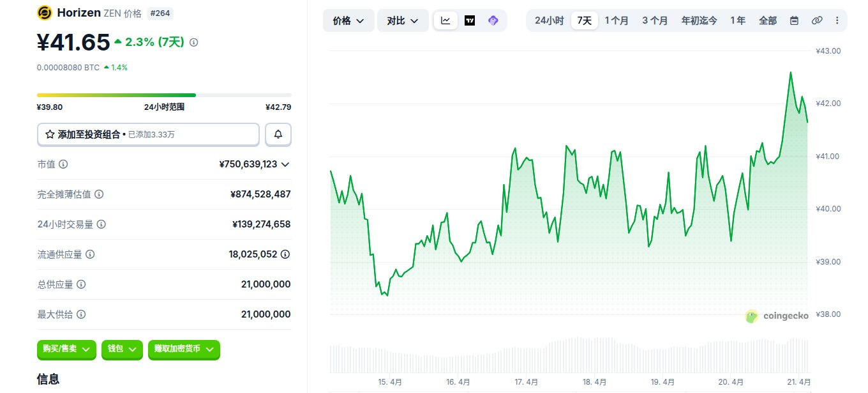Click the purple GeckoTerminal chart icon

point(493,20)
